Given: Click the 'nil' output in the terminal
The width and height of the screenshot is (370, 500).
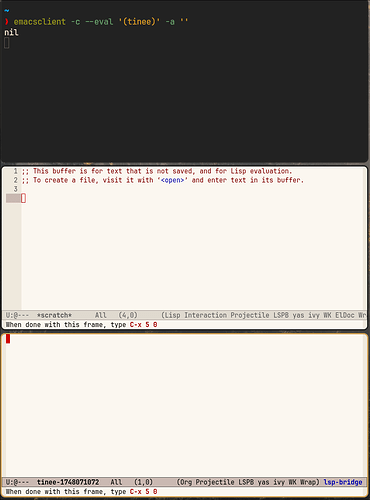Looking at the screenshot, I should coord(11,32).
